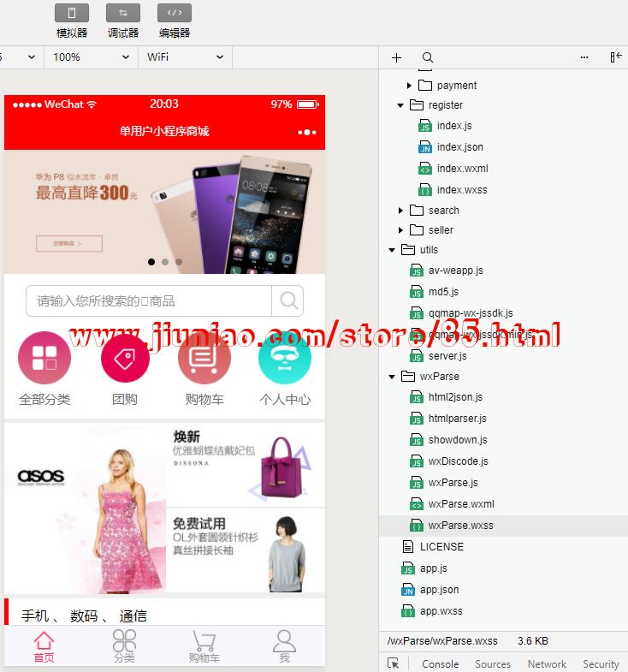Collapse the wxParse folder
The height and width of the screenshot is (672, 628).
pyautogui.click(x=392, y=377)
